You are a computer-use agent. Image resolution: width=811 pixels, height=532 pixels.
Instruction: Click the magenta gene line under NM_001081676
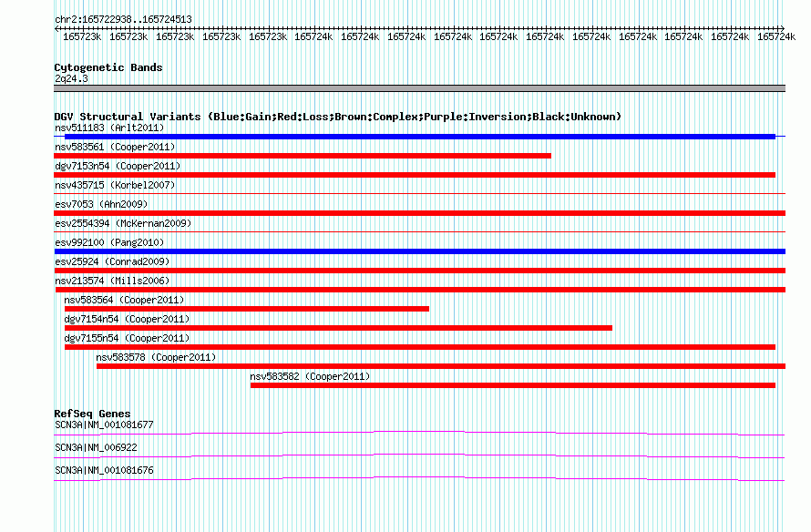(419, 479)
